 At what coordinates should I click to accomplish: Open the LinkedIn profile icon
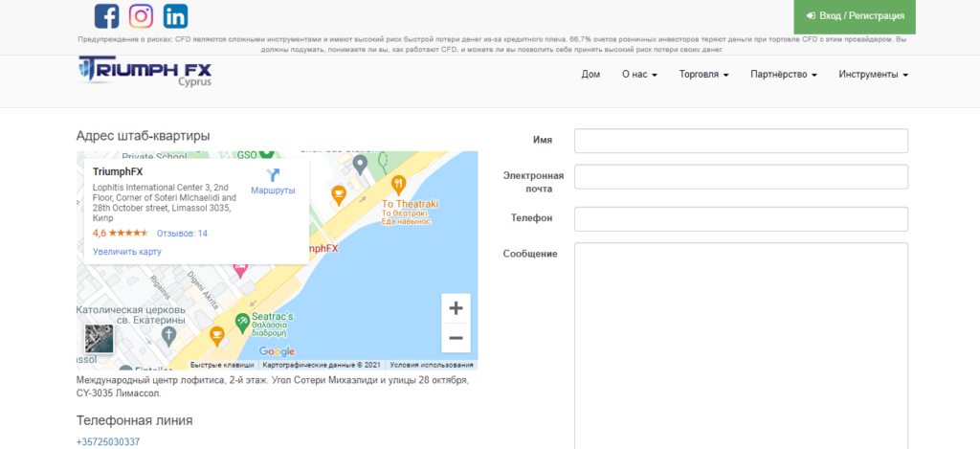pyautogui.click(x=176, y=16)
